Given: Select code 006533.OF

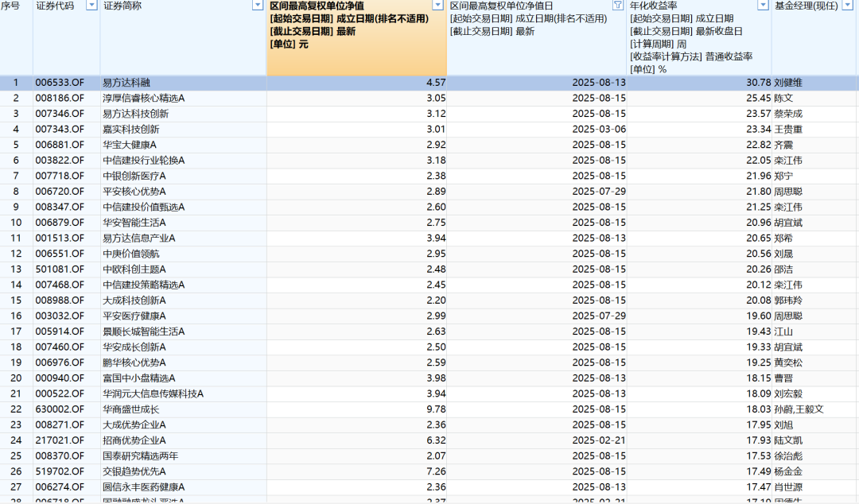Looking at the screenshot, I should (60, 83).
